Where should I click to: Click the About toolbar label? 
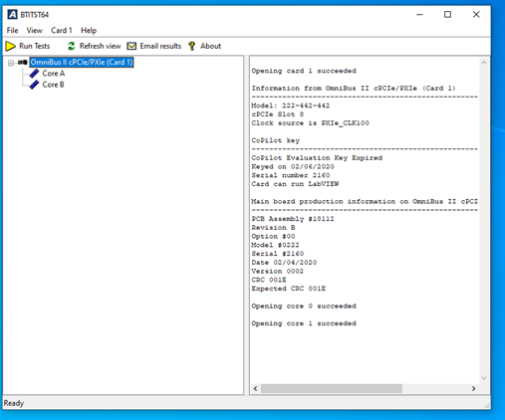tap(210, 46)
